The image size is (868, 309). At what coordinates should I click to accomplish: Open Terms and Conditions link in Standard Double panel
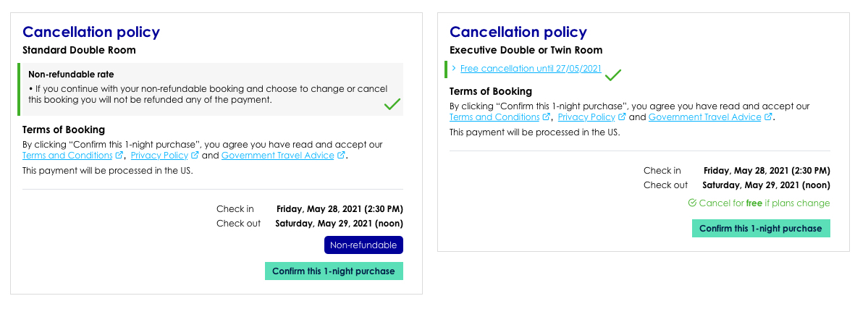pyautogui.click(x=67, y=156)
